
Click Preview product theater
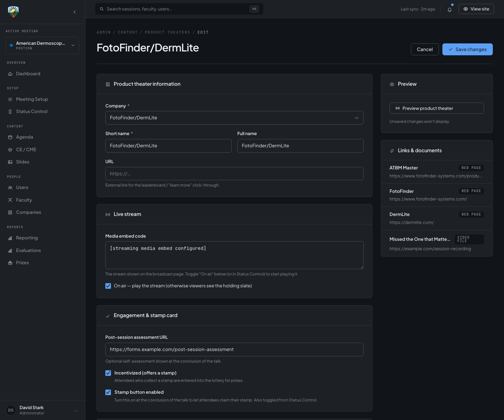[x=437, y=108]
